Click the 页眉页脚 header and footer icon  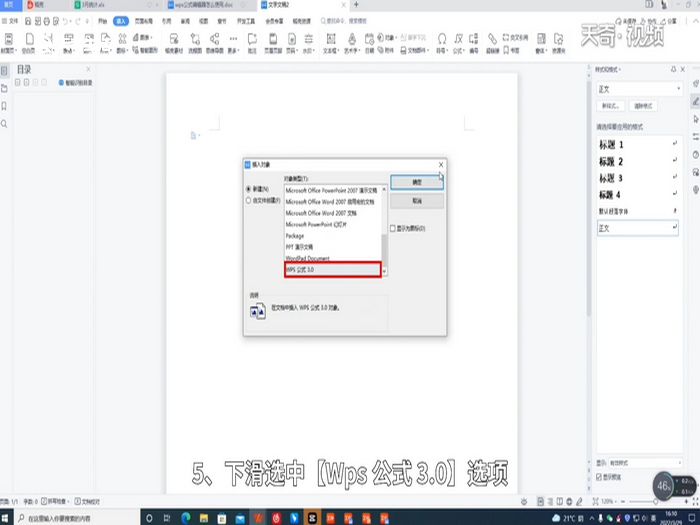pos(273,43)
